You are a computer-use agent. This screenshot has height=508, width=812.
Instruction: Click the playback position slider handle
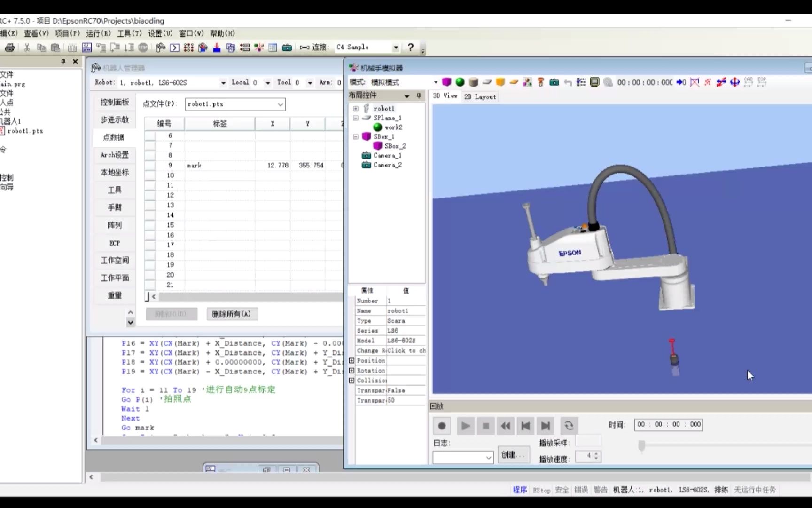tap(641, 445)
